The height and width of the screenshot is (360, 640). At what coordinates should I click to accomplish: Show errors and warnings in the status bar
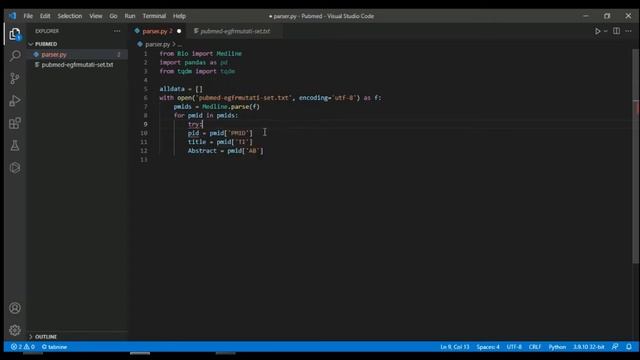(23, 347)
